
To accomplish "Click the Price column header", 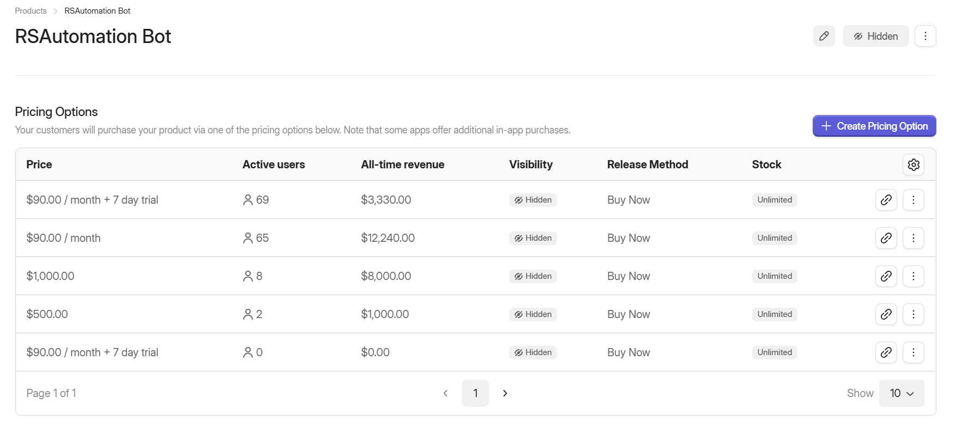I will pos(39,164).
